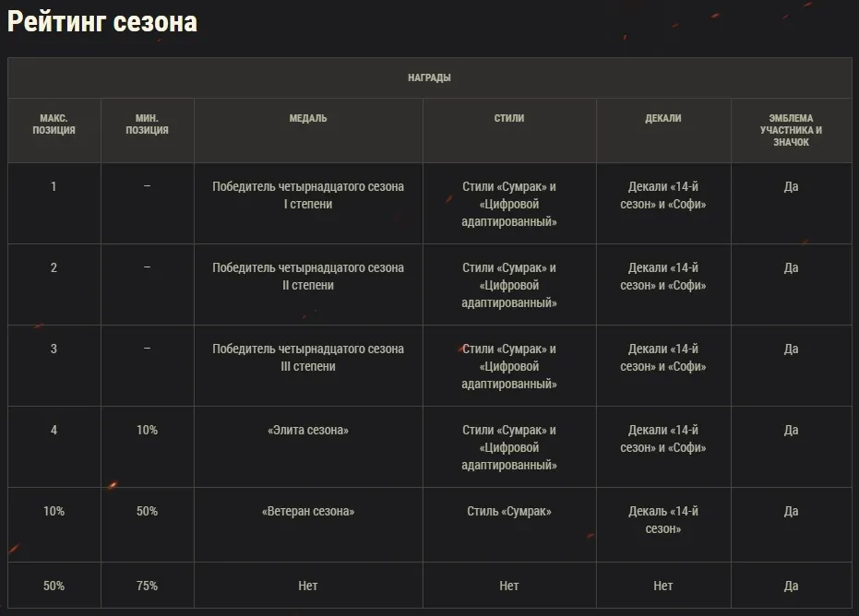Select the max position "1" cell
859x616 pixels.
[54, 187]
